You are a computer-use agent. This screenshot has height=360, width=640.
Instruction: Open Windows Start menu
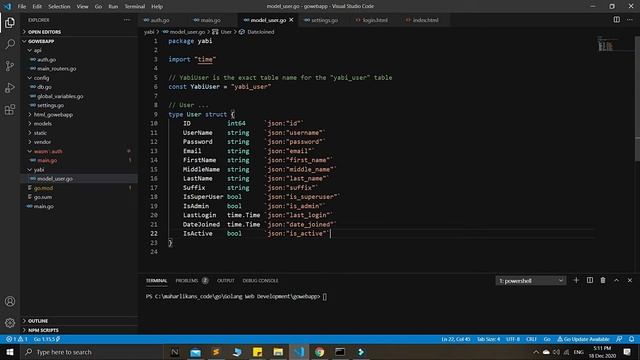coord(10,352)
